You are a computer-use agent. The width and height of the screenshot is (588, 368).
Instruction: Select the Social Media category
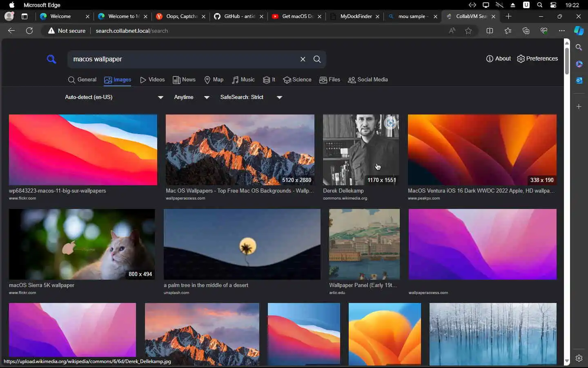tap(368, 80)
